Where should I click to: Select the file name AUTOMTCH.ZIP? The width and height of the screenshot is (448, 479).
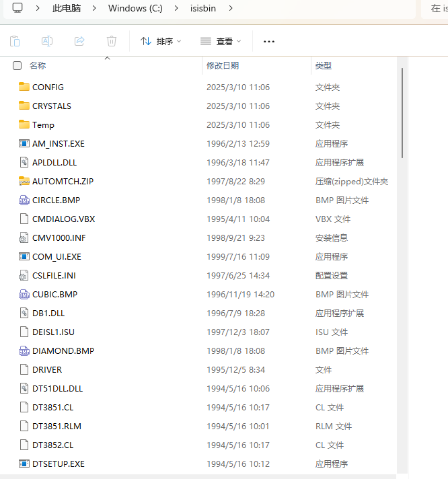tap(63, 181)
